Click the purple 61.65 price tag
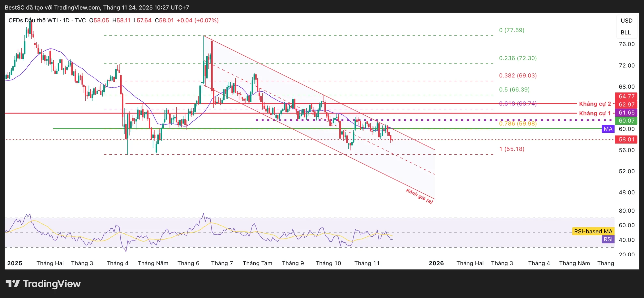This screenshot has height=298, width=644. tap(626, 113)
